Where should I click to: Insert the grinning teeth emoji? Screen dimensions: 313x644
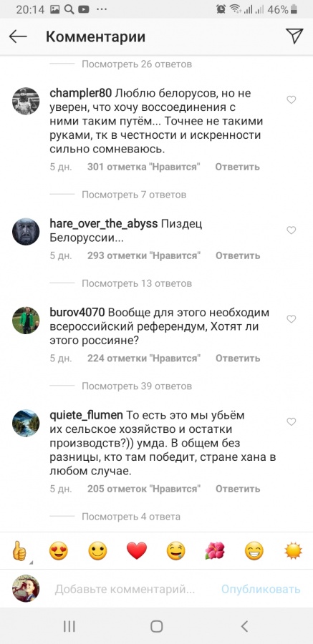click(x=254, y=550)
